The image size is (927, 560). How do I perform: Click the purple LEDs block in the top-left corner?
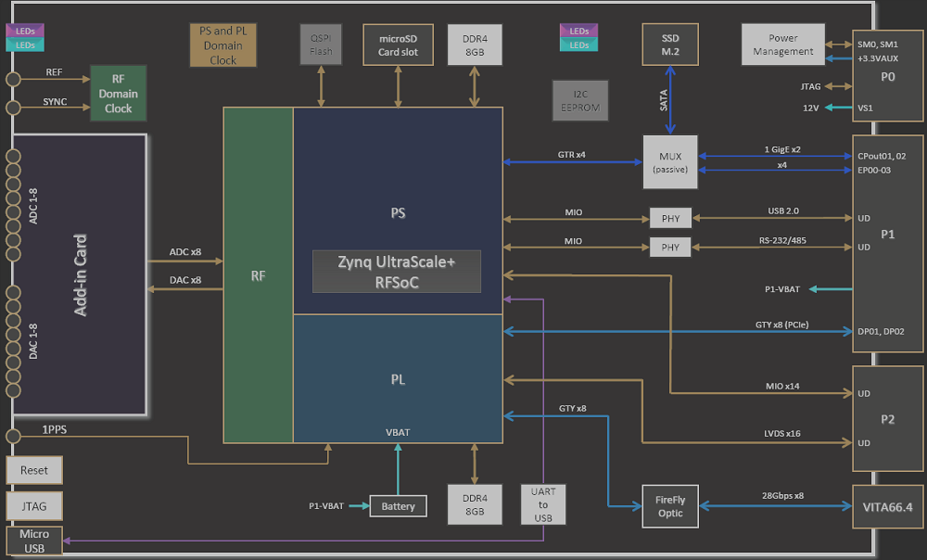click(25, 31)
